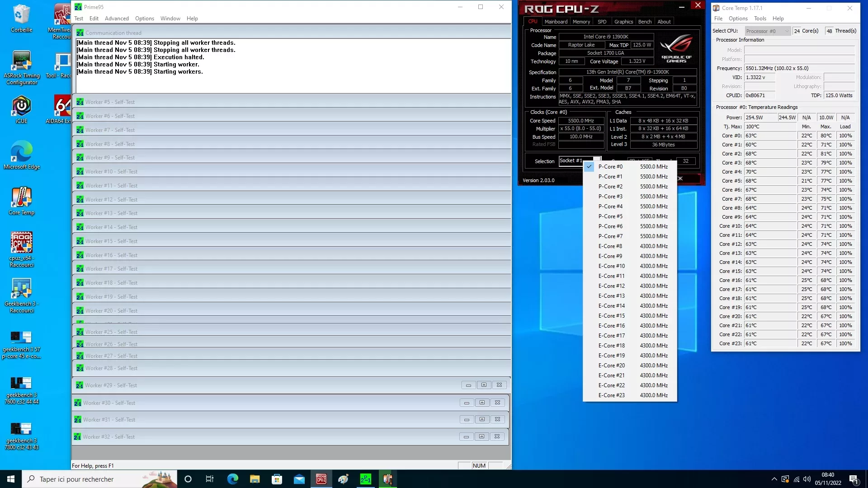Screen dimensions: 868x488
Task: Open the iCUE desktop icon
Action: pos(21,109)
